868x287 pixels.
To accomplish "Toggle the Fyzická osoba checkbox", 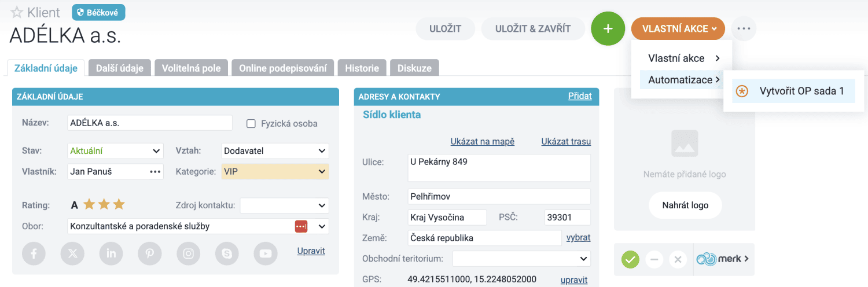I will coord(251,123).
